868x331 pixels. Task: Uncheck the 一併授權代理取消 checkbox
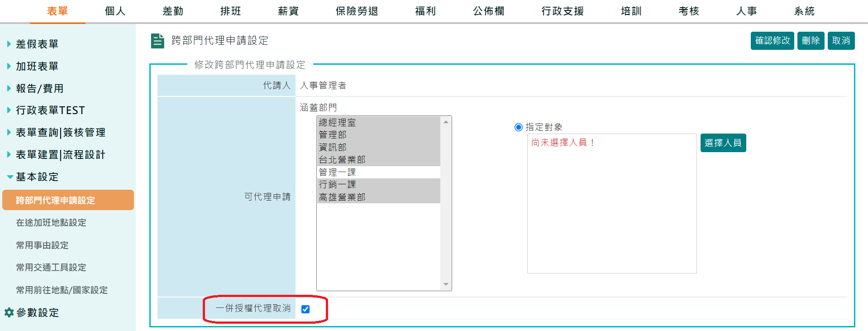305,309
